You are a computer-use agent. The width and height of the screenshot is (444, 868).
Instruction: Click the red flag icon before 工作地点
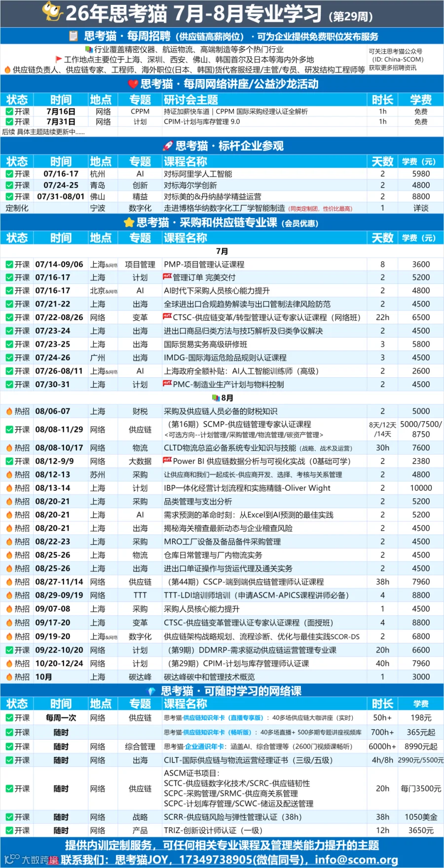pos(59,59)
